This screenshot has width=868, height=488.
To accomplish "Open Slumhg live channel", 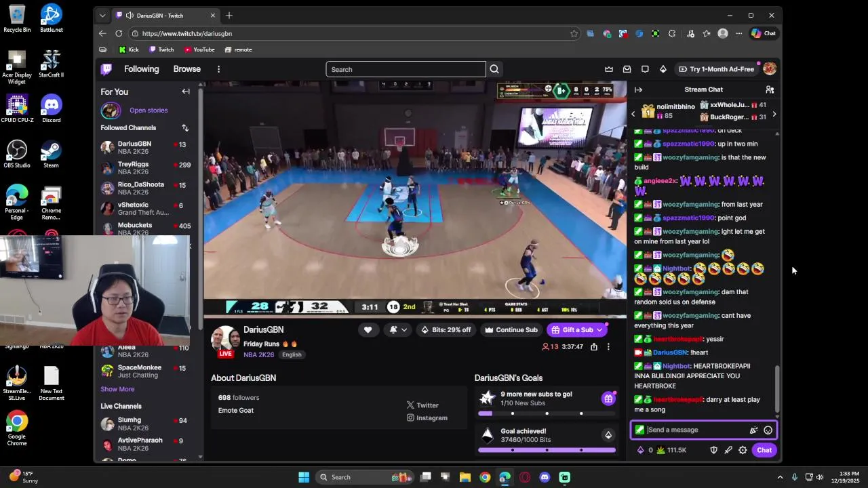I will point(146,424).
